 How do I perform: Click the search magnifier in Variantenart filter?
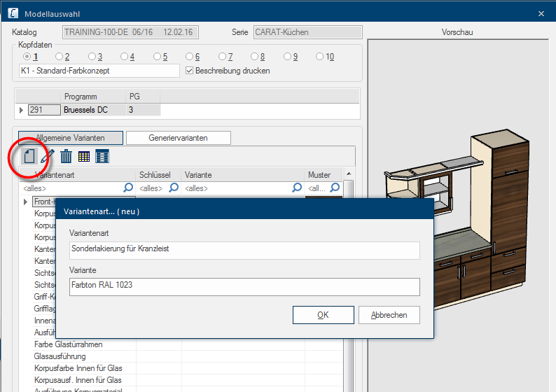click(128, 188)
